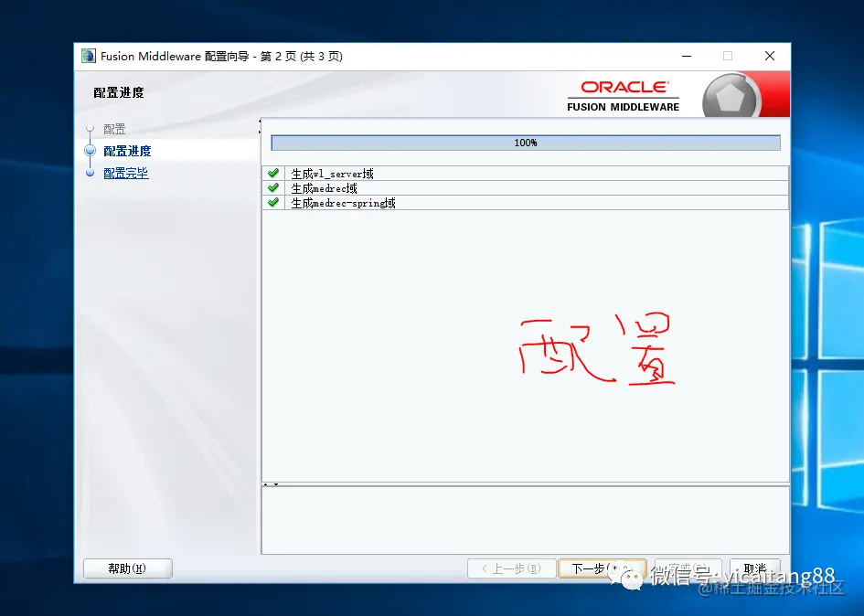Open the 配置完毕 step link
Screen dimensions: 864x616
(x=126, y=173)
